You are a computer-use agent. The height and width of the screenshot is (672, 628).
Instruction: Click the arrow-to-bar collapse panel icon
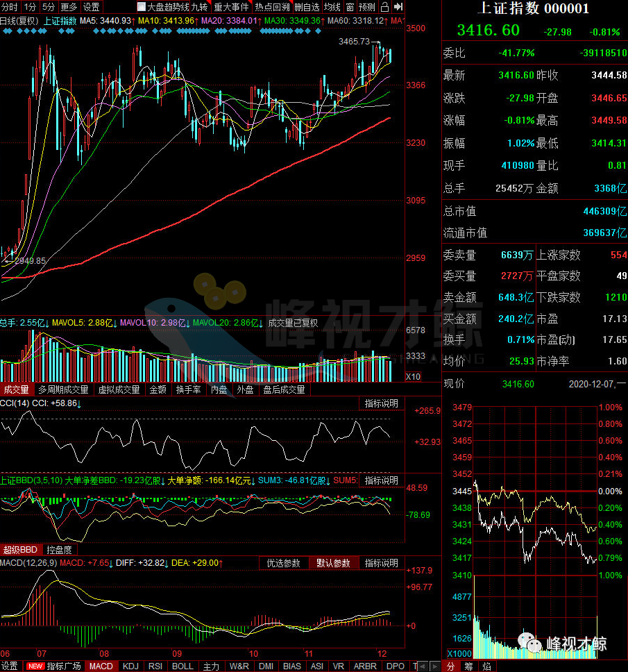click(398, 7)
